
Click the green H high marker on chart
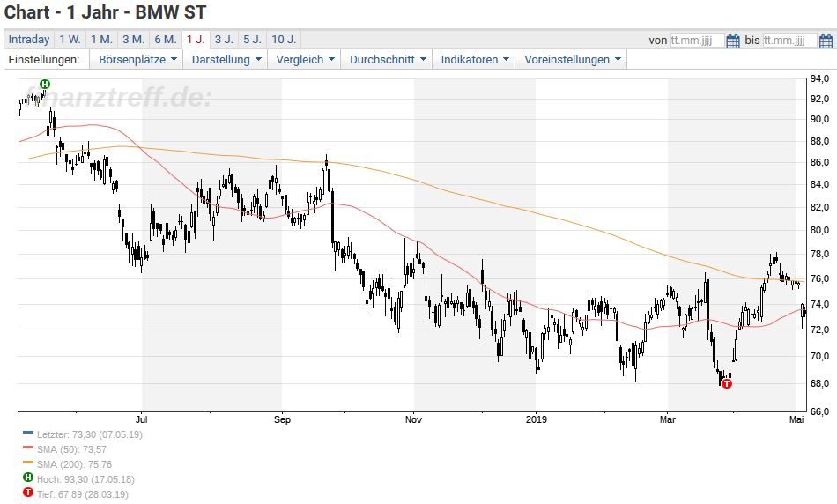click(45, 84)
